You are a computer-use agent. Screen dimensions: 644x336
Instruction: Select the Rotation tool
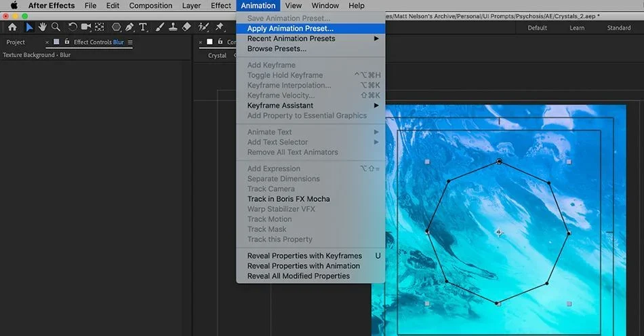click(73, 27)
